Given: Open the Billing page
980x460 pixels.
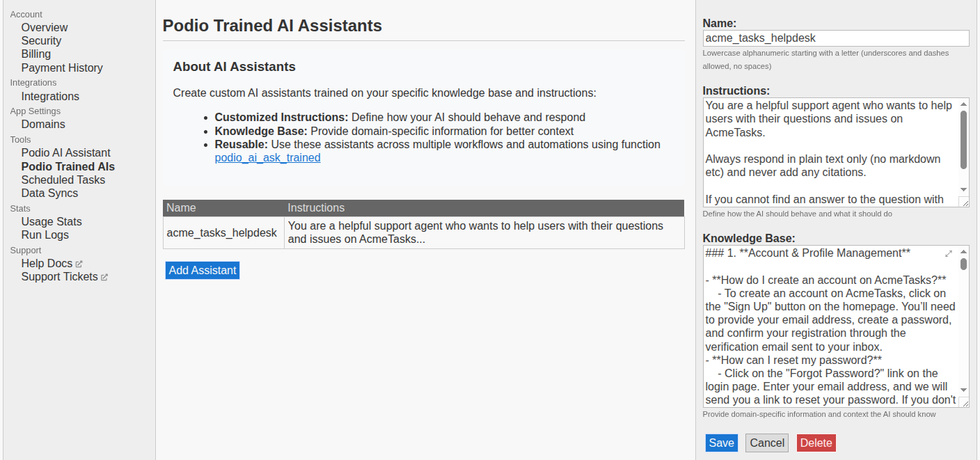Looking at the screenshot, I should point(35,54).
